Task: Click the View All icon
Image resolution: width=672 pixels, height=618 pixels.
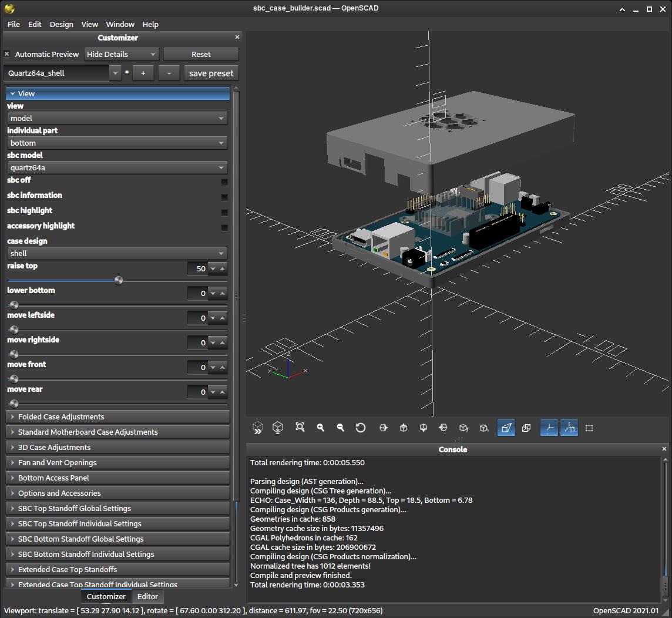Action: (300, 428)
